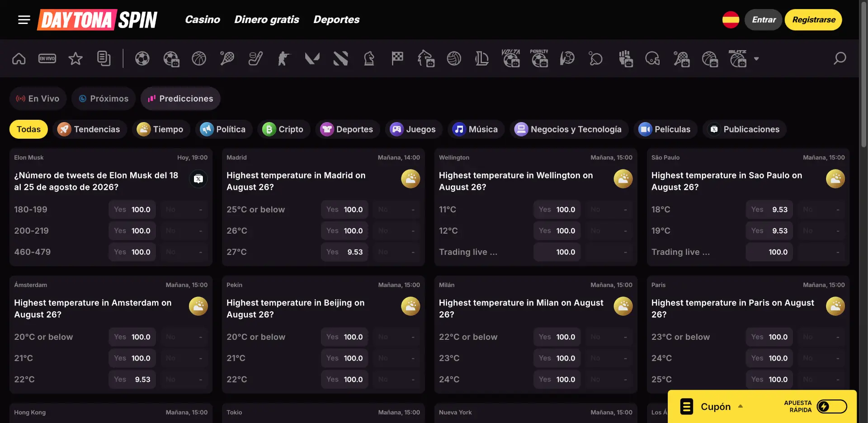Select the Counter-Strike shooter icon
The image size is (868, 423).
[x=283, y=58]
